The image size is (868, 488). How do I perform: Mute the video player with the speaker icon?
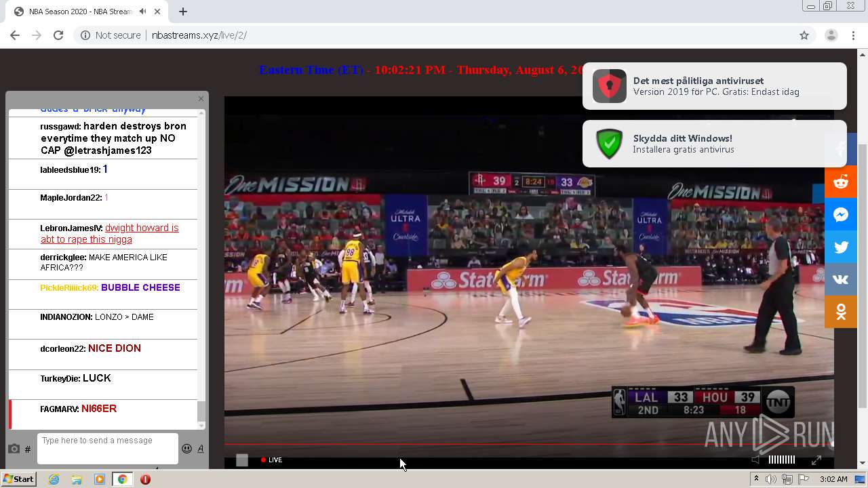[x=755, y=460]
